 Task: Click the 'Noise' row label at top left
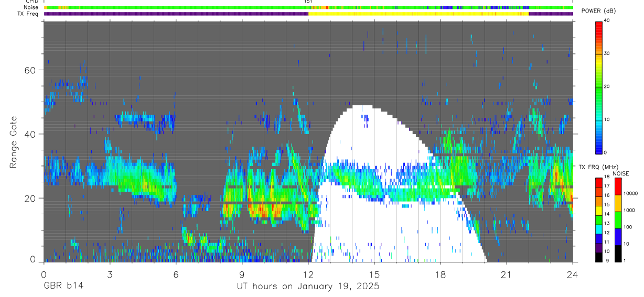(x=31, y=7)
